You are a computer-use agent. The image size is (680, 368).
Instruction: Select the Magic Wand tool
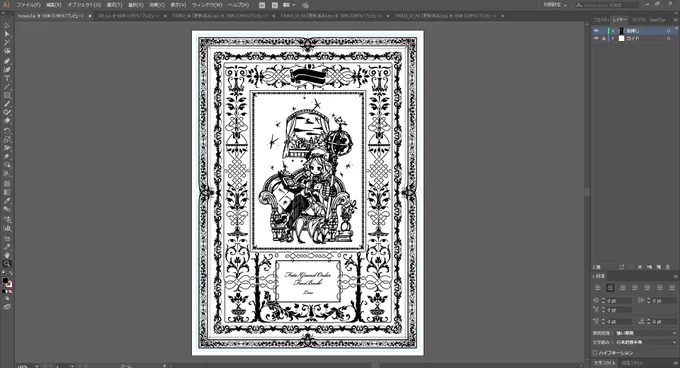point(7,42)
